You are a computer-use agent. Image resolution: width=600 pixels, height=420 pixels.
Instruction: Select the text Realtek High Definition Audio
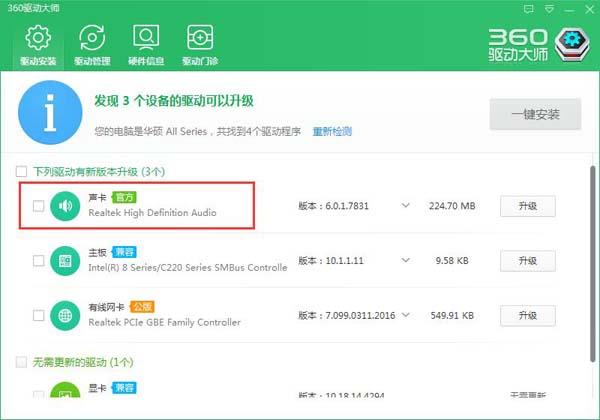[x=152, y=213]
